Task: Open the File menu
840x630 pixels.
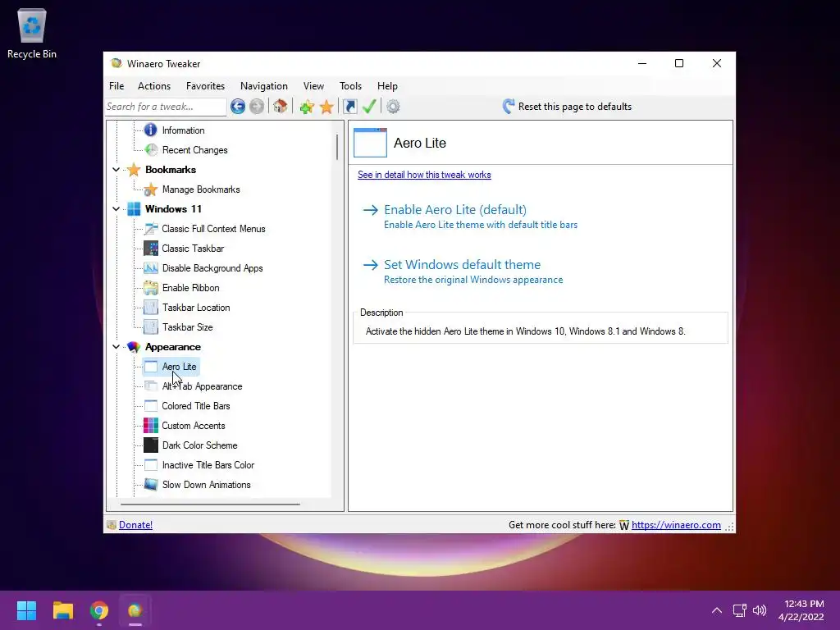Action: (116, 85)
